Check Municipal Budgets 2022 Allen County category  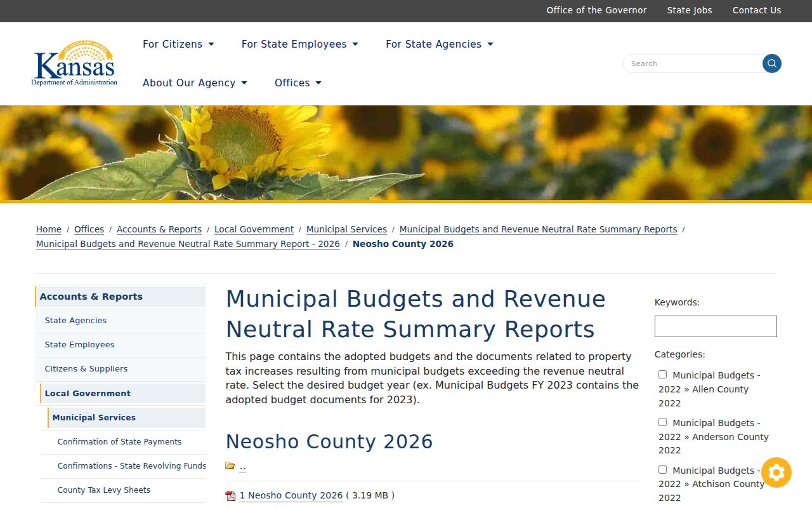(x=662, y=375)
